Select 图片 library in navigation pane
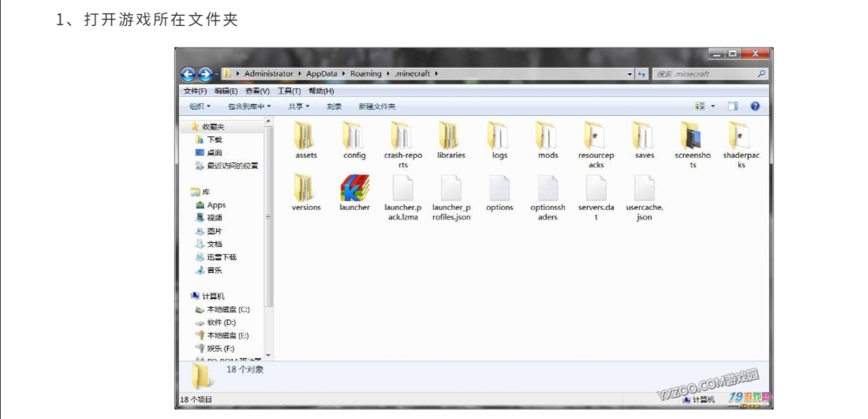868x419 pixels. [208, 231]
